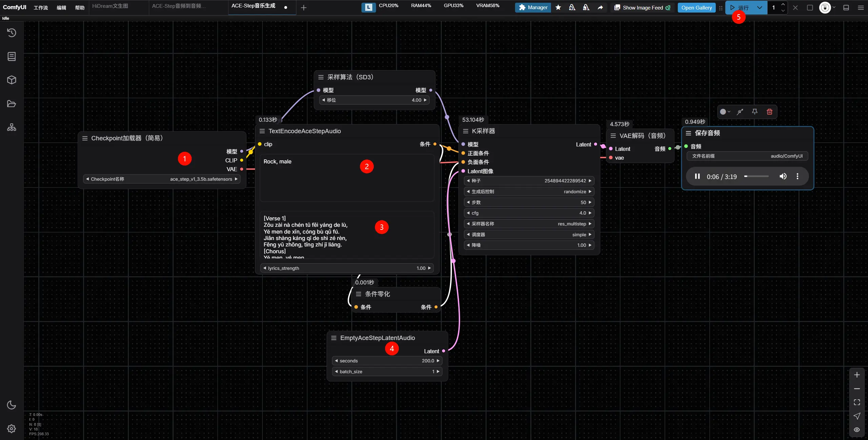Click the favorites star icon
868x440 pixels.
coord(558,7)
